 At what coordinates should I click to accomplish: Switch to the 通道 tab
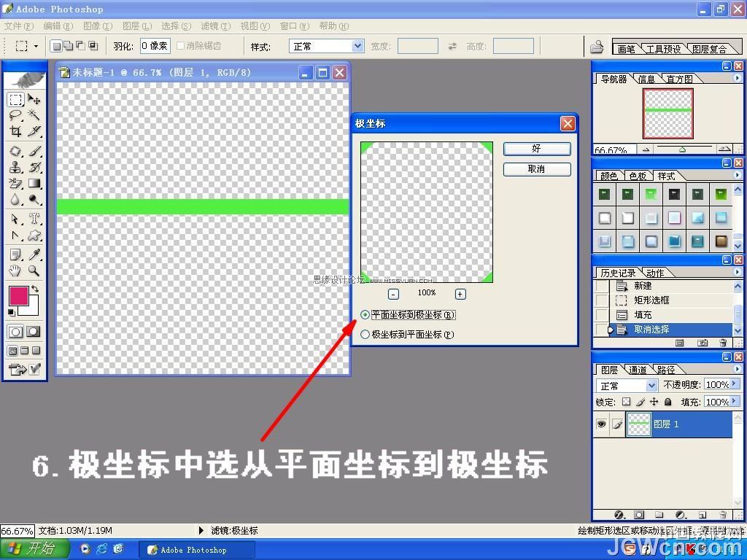point(638,370)
